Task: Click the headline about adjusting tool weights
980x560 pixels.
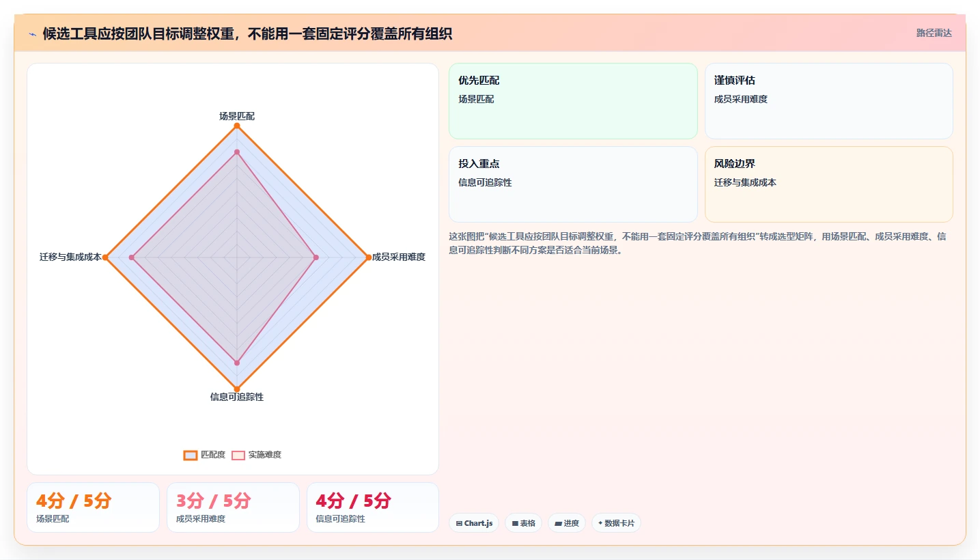Action: 247,33
